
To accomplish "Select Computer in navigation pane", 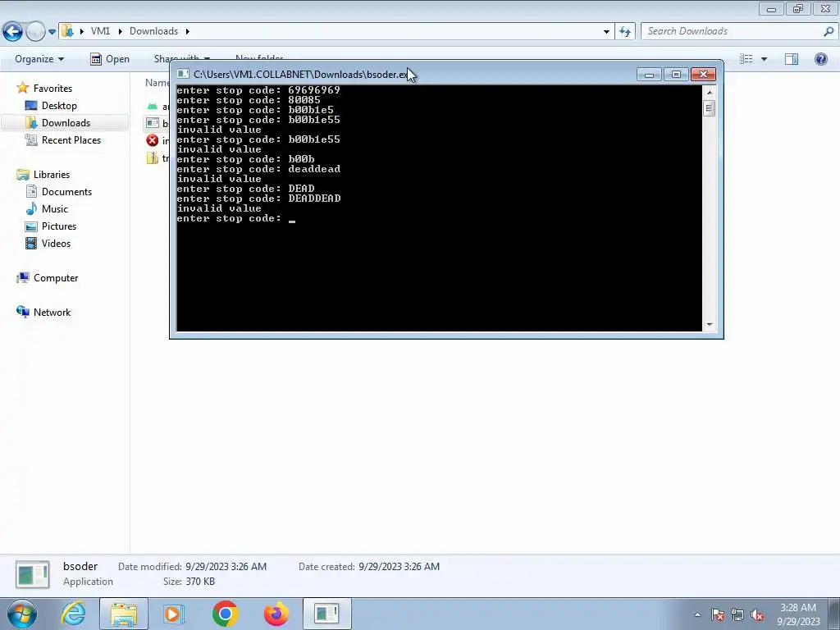I will (56, 278).
